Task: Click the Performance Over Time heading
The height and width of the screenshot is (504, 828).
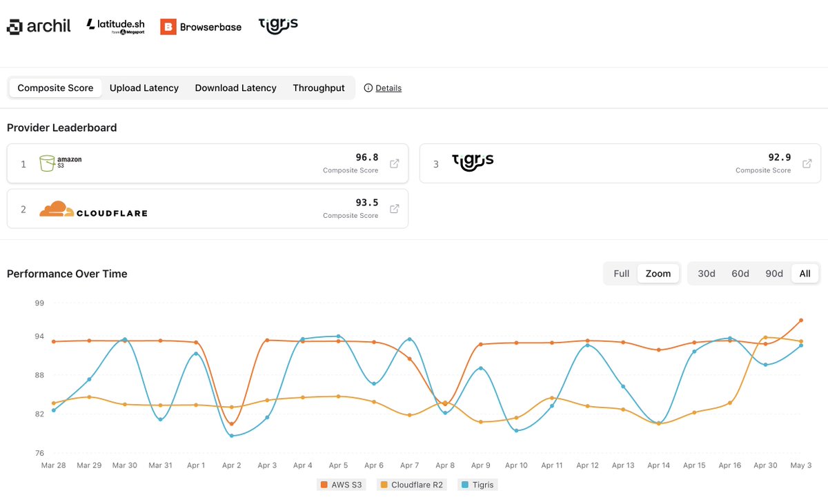Action: click(x=67, y=274)
